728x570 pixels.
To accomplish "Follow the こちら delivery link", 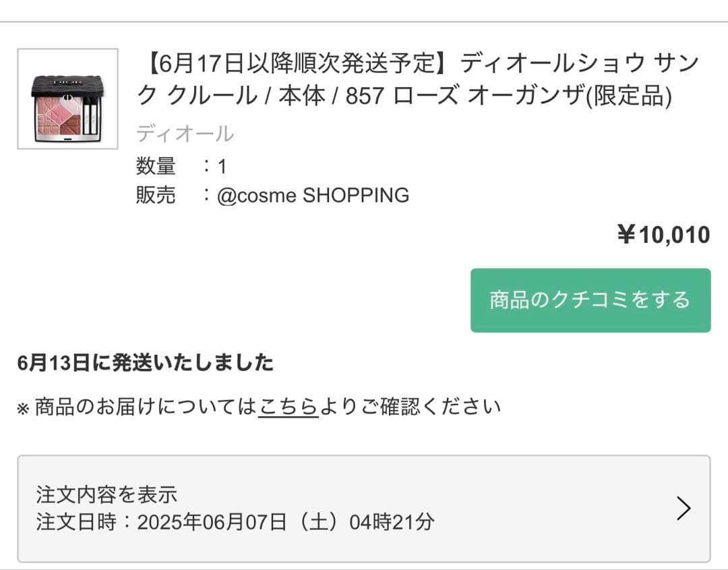I will [288, 407].
